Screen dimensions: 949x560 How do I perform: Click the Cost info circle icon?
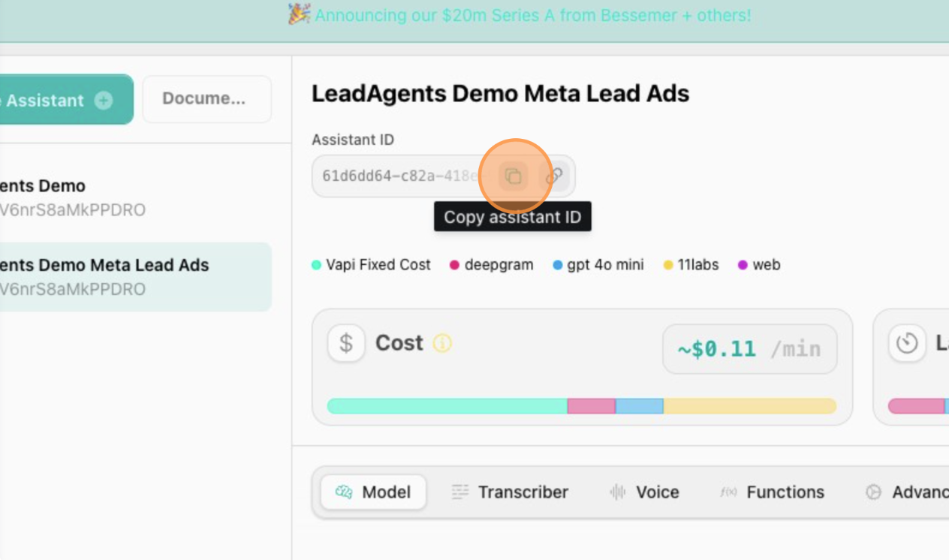coord(442,344)
